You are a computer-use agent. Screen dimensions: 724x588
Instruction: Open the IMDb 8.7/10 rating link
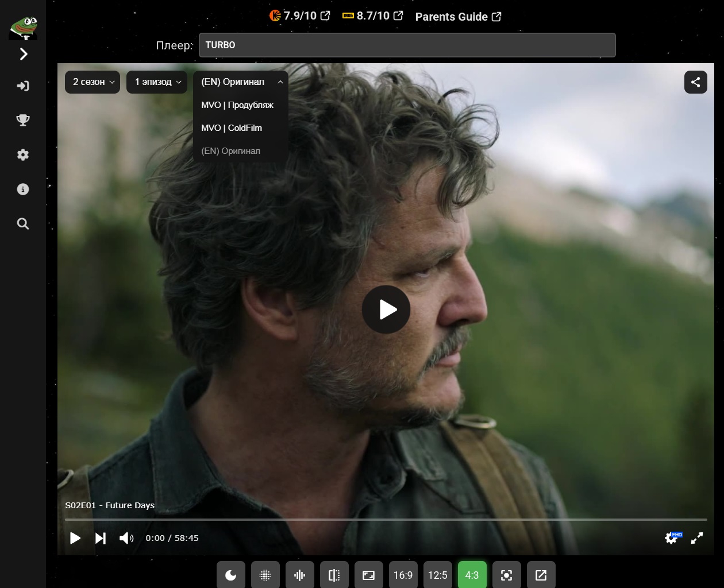pos(372,16)
